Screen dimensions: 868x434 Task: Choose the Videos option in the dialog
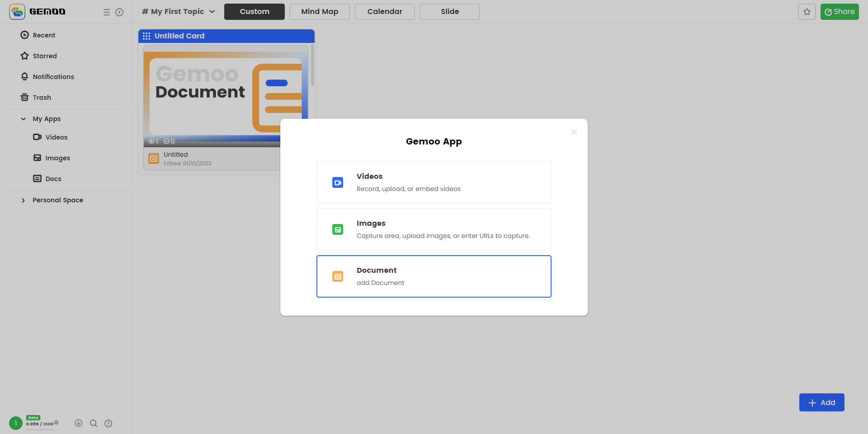point(434,182)
